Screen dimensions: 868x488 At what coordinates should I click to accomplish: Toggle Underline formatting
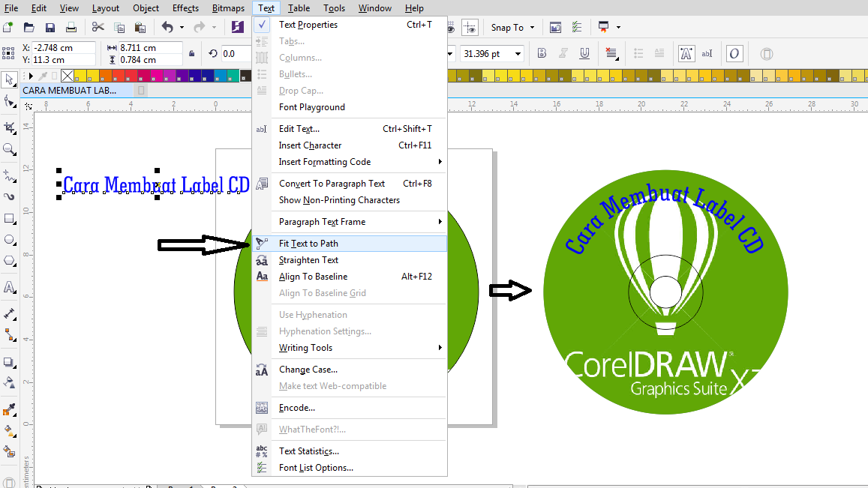coord(584,54)
